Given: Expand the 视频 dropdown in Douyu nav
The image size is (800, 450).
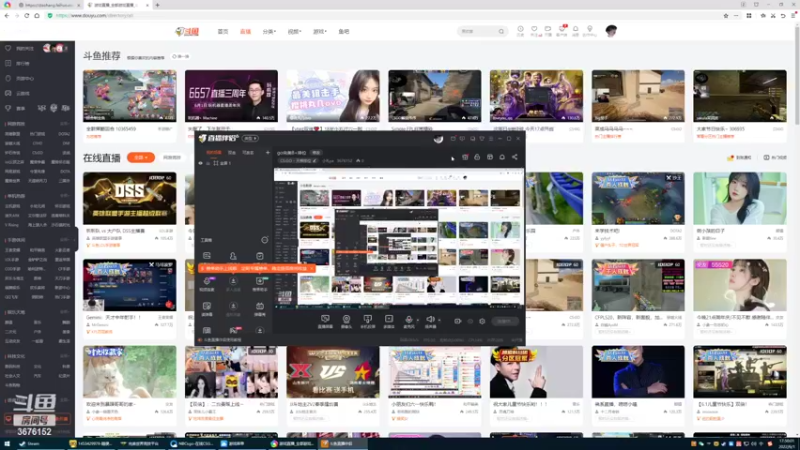Looking at the screenshot, I should coord(294,32).
